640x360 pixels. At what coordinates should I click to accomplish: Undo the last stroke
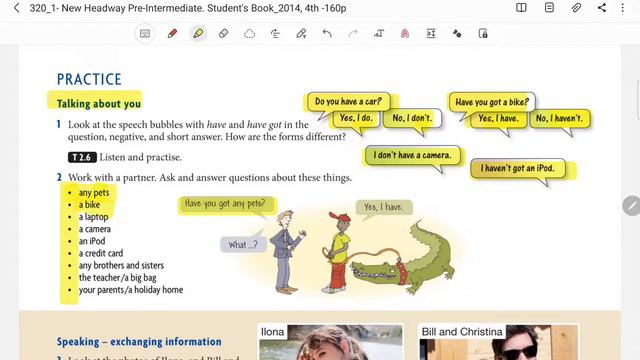(x=327, y=33)
